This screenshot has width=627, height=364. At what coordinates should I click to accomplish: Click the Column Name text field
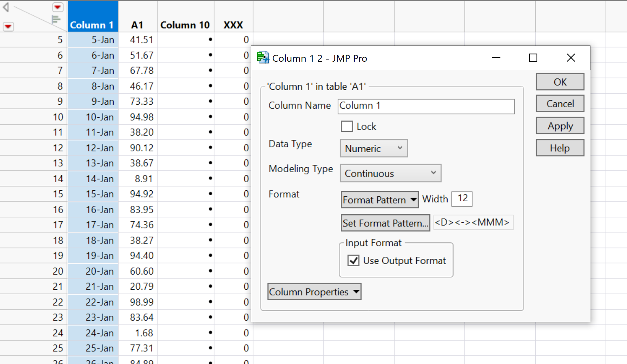click(426, 106)
